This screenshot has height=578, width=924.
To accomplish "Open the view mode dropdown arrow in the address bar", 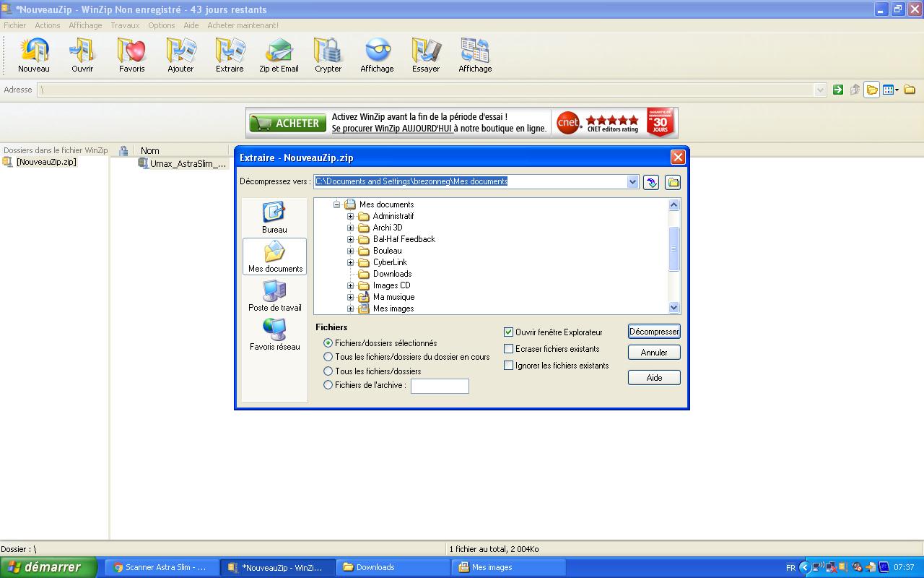I will click(897, 90).
